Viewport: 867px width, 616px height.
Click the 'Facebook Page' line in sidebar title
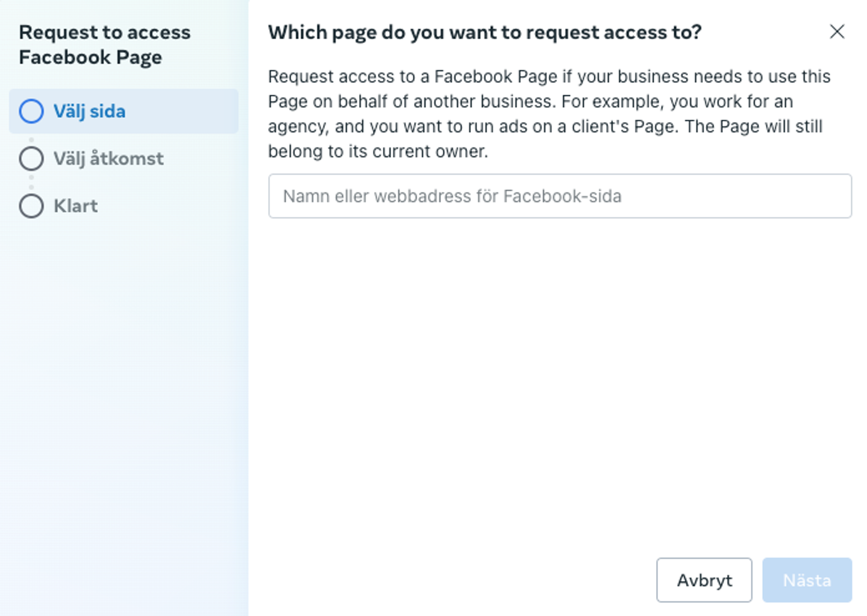tap(90, 57)
